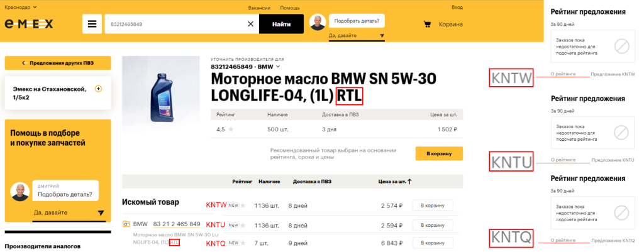
Task: Open the Emex logo home link
Action: [x=29, y=25]
